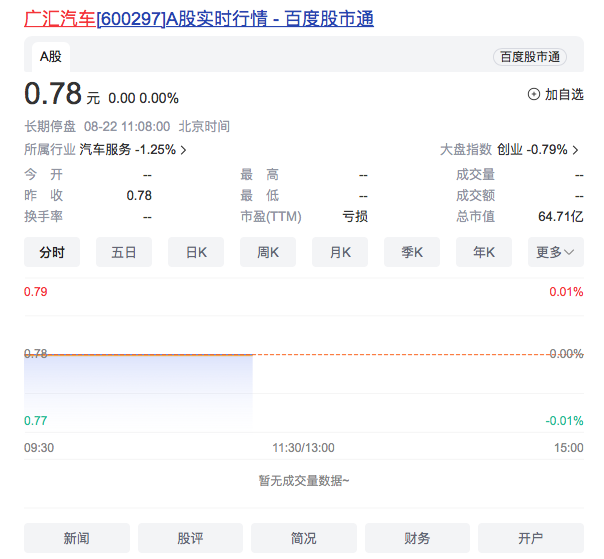The height and width of the screenshot is (559, 604).
Task: Expand the 创业 market index chevron
Action: [576, 150]
